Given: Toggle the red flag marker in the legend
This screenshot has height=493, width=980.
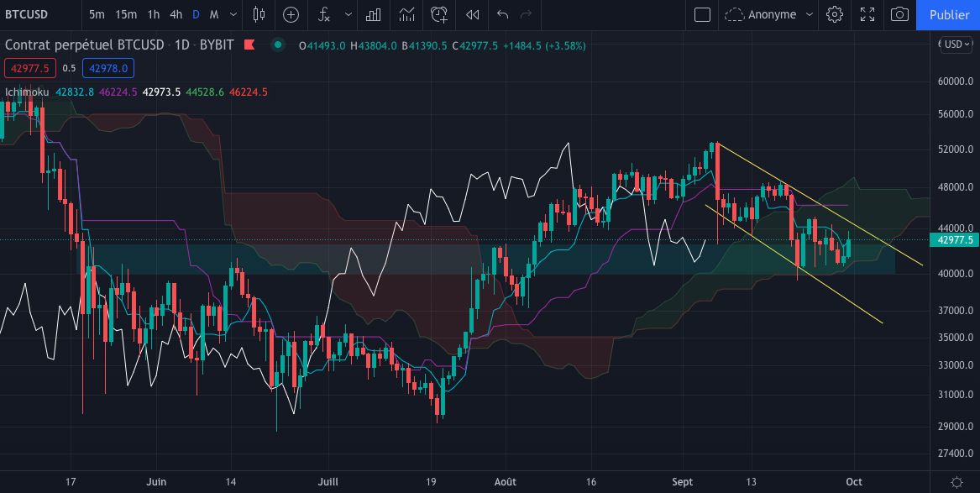Looking at the screenshot, I should click(x=249, y=45).
